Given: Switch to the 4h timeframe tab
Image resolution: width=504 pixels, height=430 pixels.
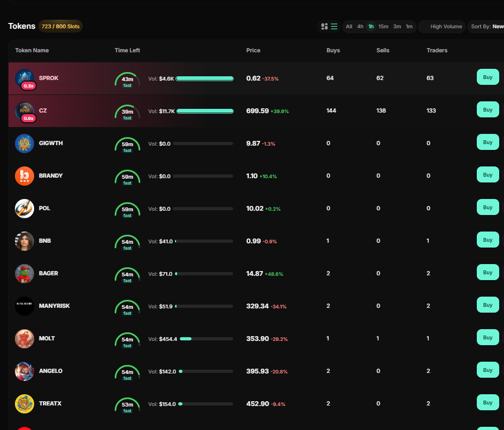Looking at the screenshot, I should [x=361, y=26].
